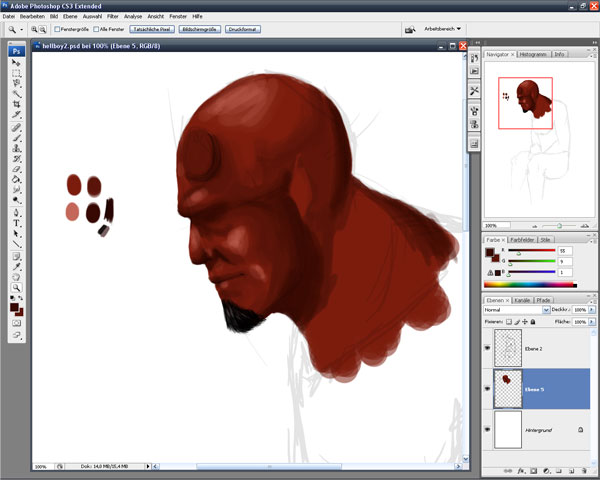Screen dimensions: 600x480
Task: Expand the Deckkraft opacity arrow
Action: click(591, 311)
